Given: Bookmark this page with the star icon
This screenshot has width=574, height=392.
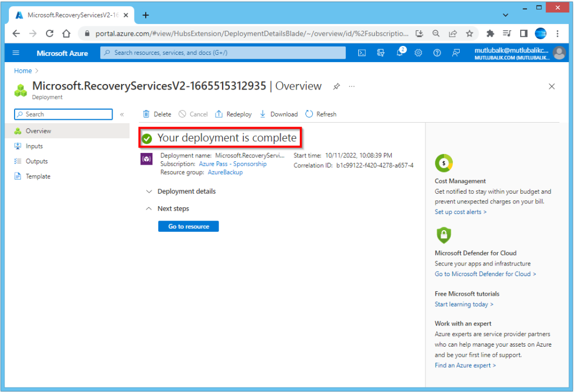Looking at the screenshot, I should pos(469,34).
